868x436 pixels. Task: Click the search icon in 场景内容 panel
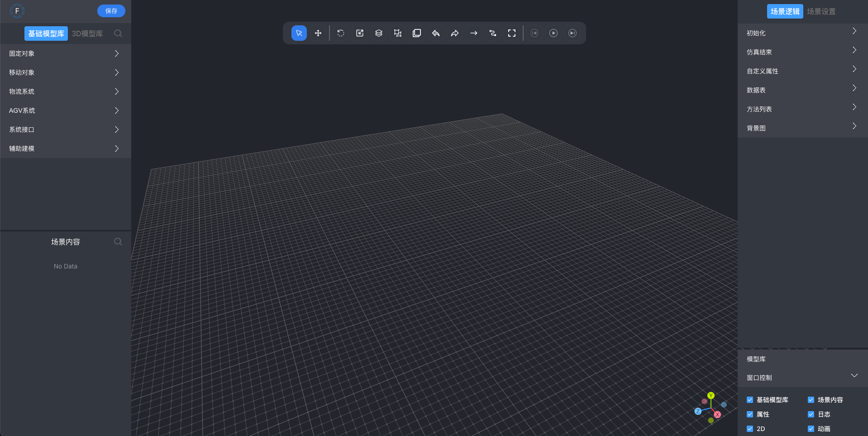(x=118, y=242)
